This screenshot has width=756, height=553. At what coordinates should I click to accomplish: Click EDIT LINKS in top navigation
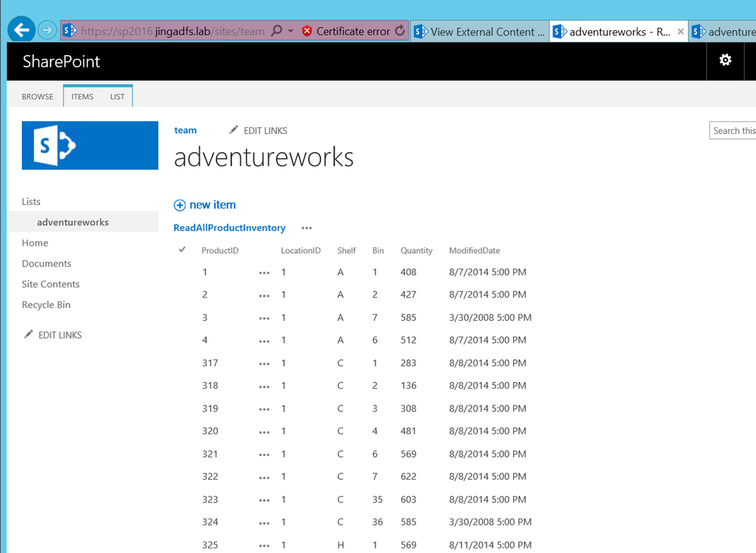[x=258, y=131]
